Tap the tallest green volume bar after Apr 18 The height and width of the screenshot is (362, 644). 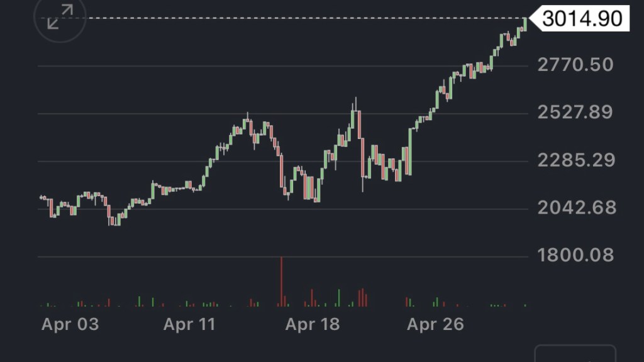click(x=339, y=298)
